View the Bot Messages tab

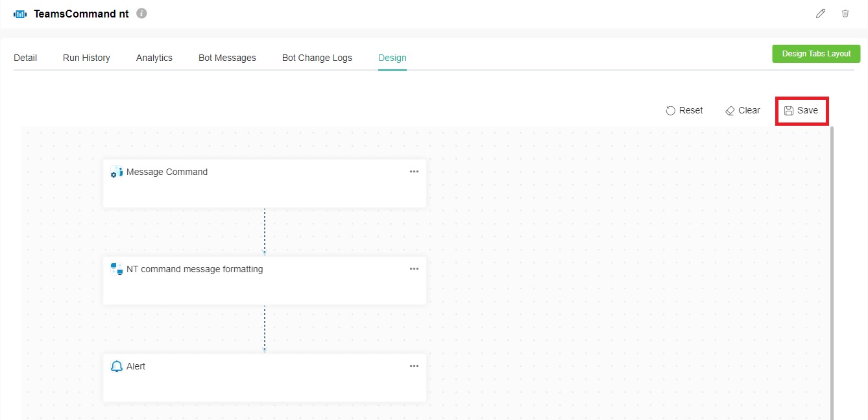tap(227, 58)
